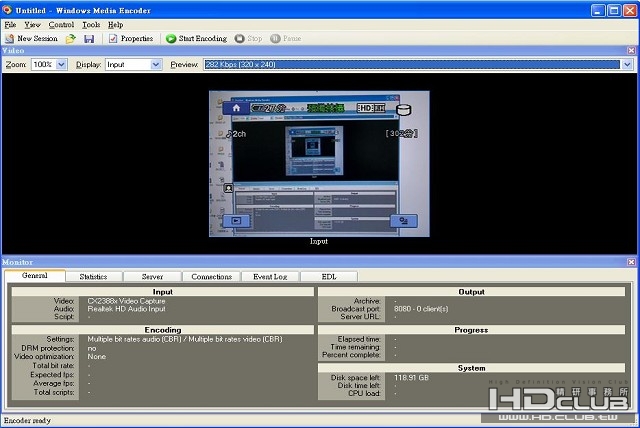The image size is (640, 428).
Task: Open an existing session file icon
Action: click(71, 38)
